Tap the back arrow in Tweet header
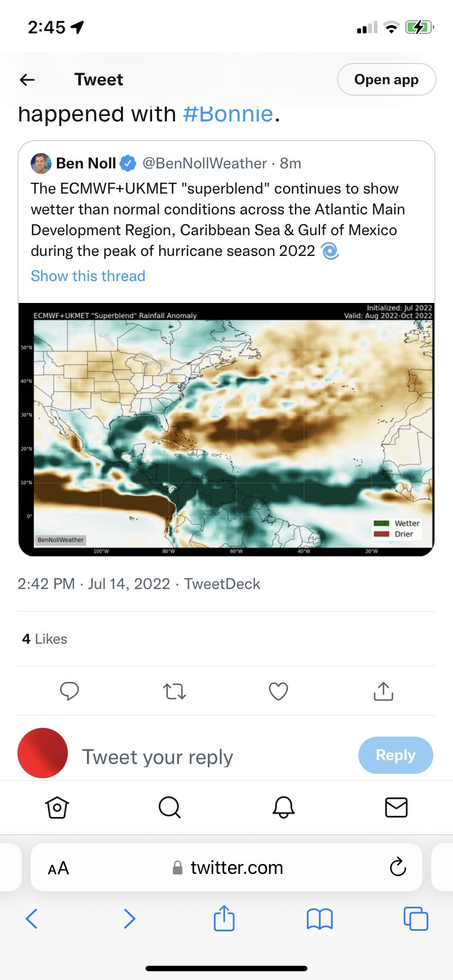Image resolution: width=453 pixels, height=980 pixels. (27, 80)
